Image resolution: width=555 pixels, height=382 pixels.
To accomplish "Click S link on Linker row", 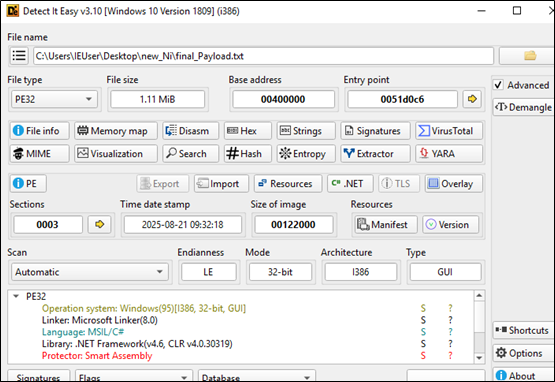I will (x=423, y=320).
